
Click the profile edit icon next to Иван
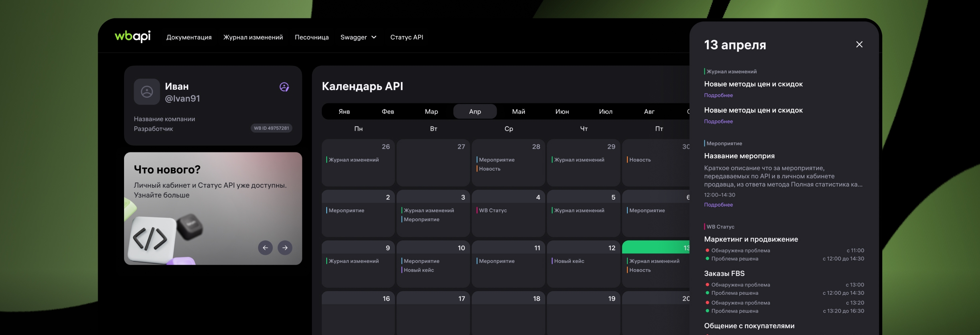point(284,87)
